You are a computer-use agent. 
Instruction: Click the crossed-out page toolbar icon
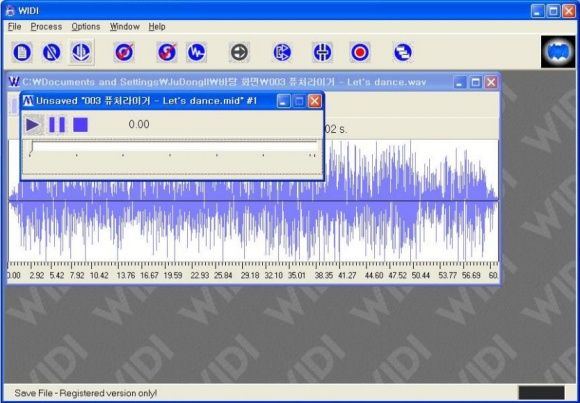tap(51, 52)
